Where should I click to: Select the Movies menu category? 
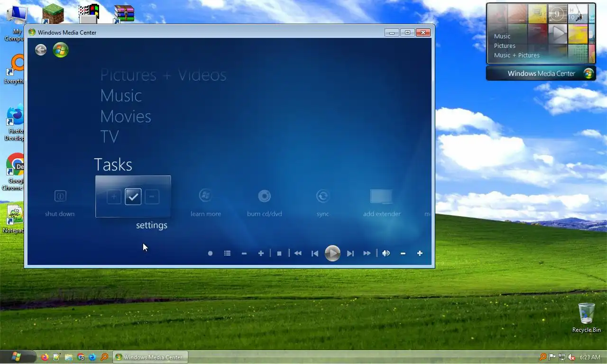click(126, 116)
